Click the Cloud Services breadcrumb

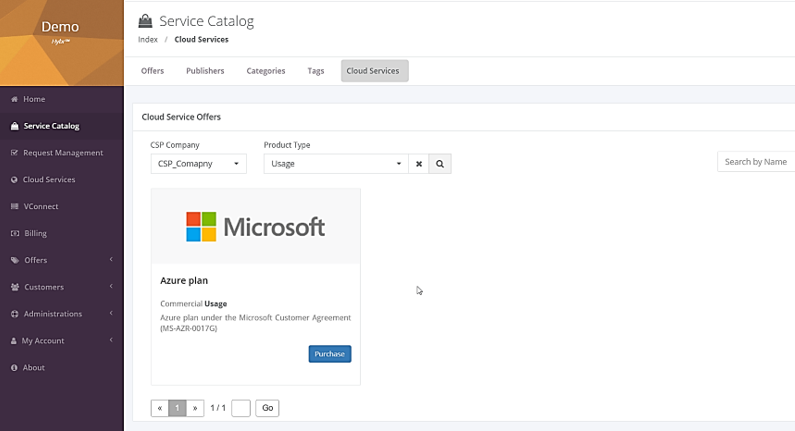click(x=201, y=40)
